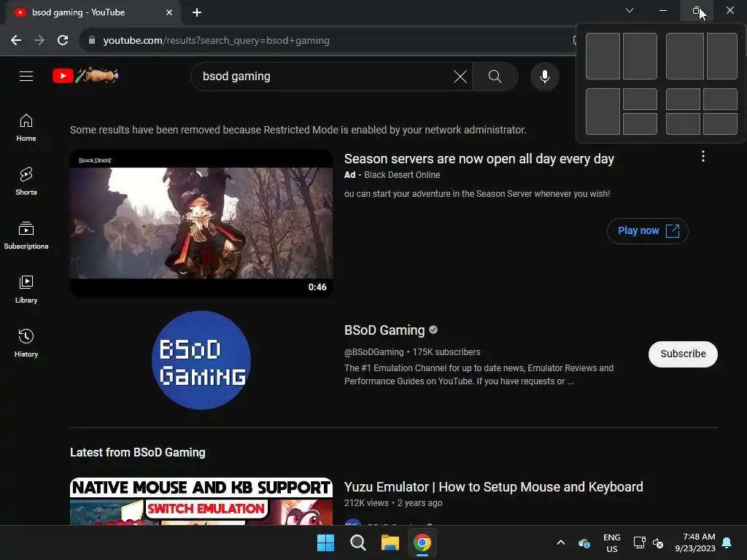The width and height of the screenshot is (747, 560).
Task: Open Library from the sidebar
Action: (x=26, y=289)
